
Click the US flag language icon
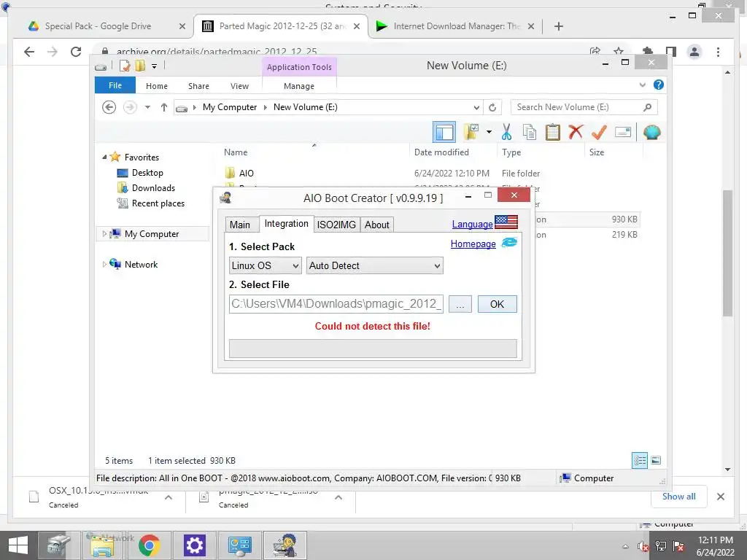pos(506,222)
